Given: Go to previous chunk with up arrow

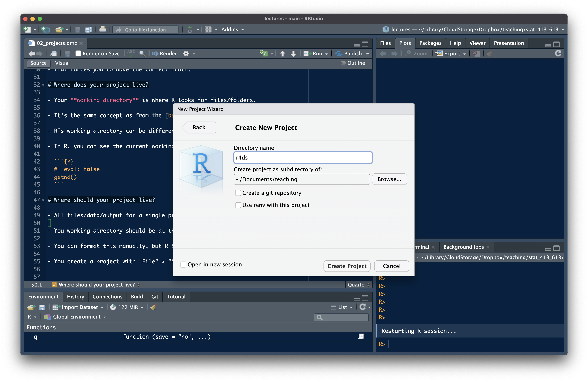Looking at the screenshot, I should (x=282, y=54).
